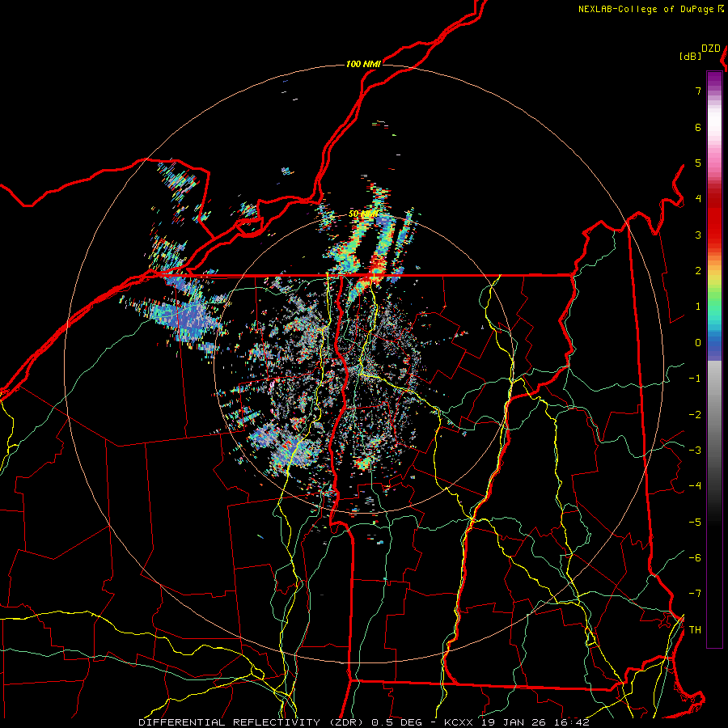Click the positive 6 scale value

tap(698, 127)
